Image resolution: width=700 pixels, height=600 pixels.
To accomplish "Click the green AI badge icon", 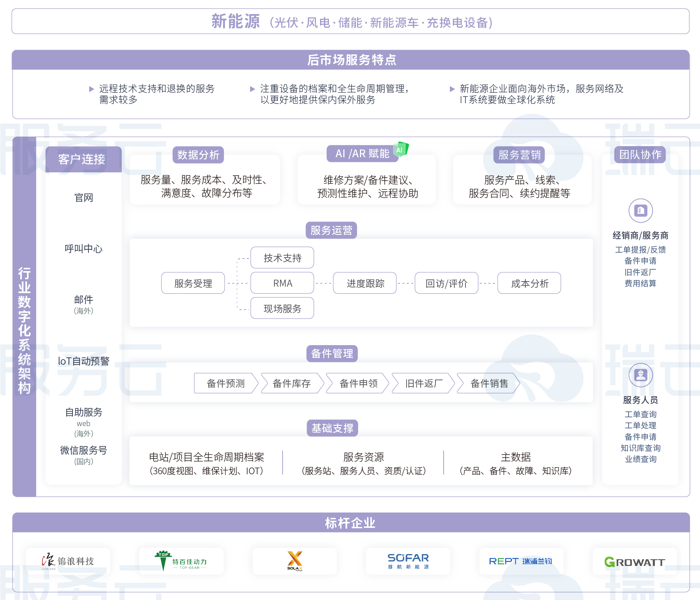I will point(401,150).
